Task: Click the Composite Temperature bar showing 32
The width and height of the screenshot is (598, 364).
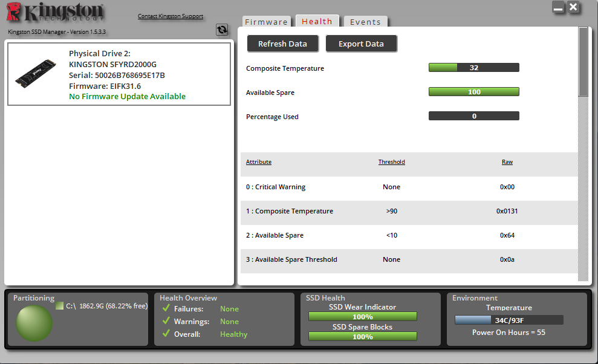Action: (473, 68)
